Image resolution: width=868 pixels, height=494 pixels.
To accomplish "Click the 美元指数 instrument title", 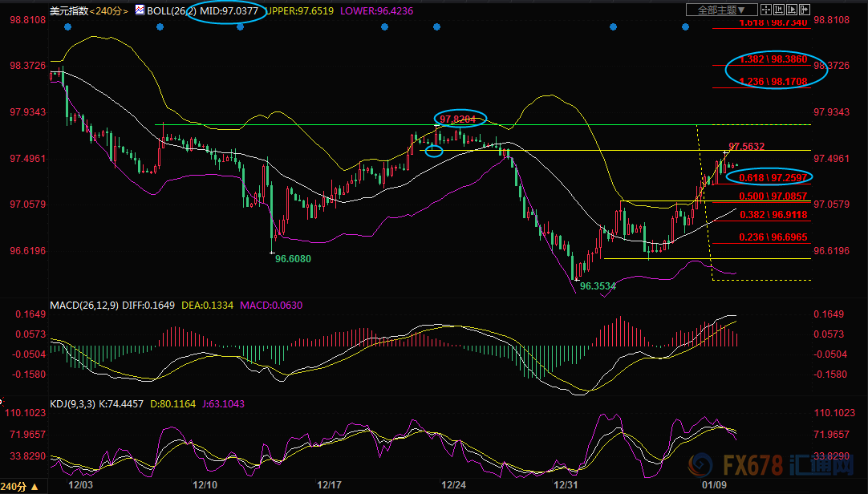I will [70, 10].
